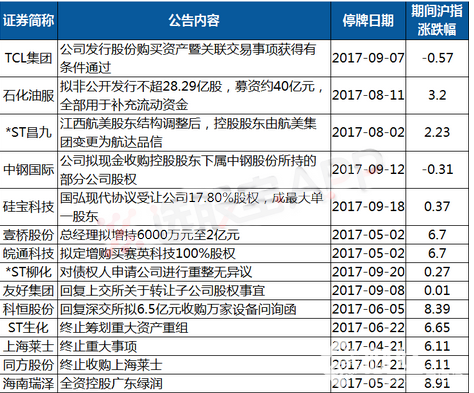Click date 2017-09-08
The height and width of the screenshot is (393, 474).
pyautogui.click(x=368, y=291)
